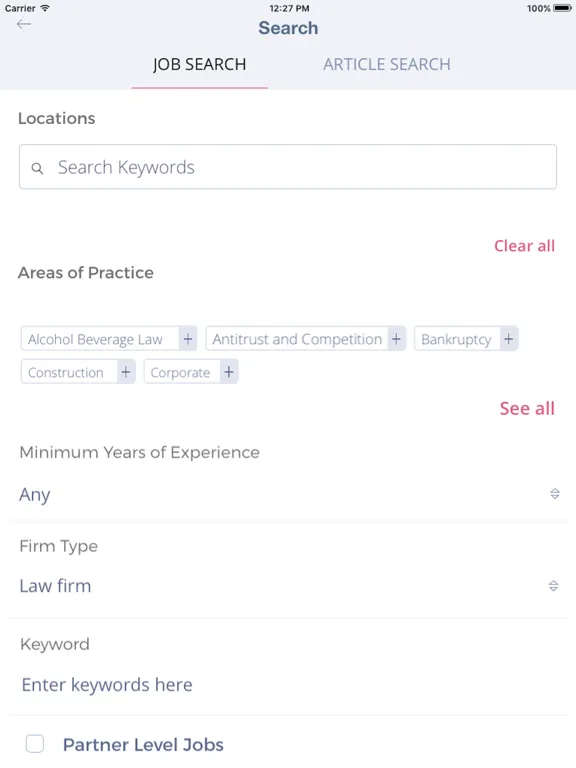Select the Job Search tab

[x=199, y=64]
